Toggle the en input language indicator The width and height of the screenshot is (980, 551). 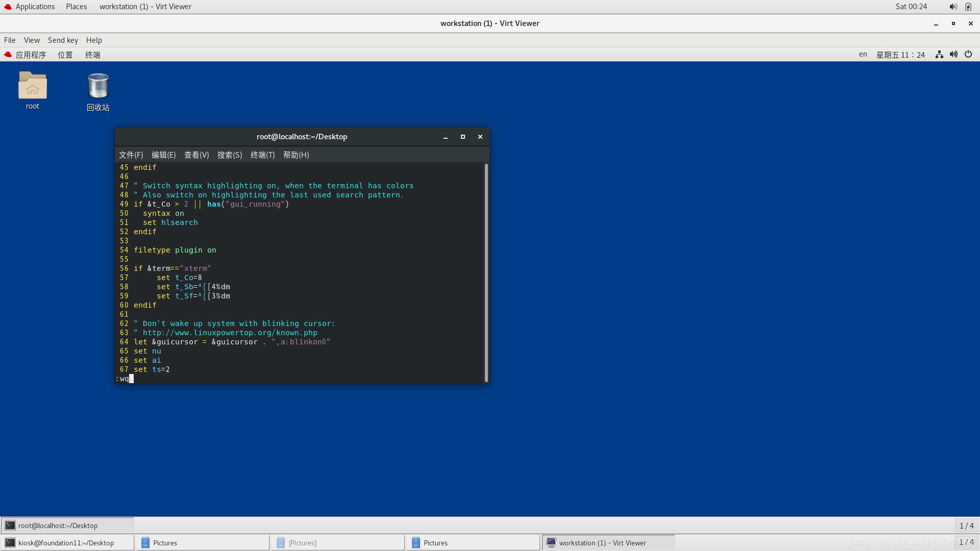point(863,55)
